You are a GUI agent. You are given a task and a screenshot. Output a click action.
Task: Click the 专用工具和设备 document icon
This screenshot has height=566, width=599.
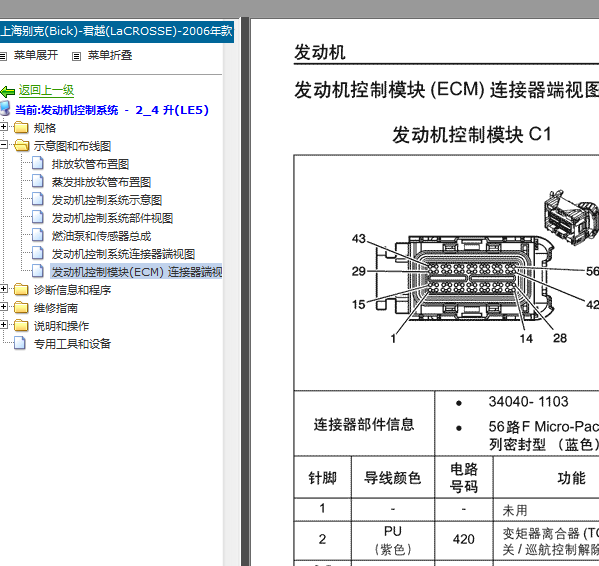tap(20, 343)
